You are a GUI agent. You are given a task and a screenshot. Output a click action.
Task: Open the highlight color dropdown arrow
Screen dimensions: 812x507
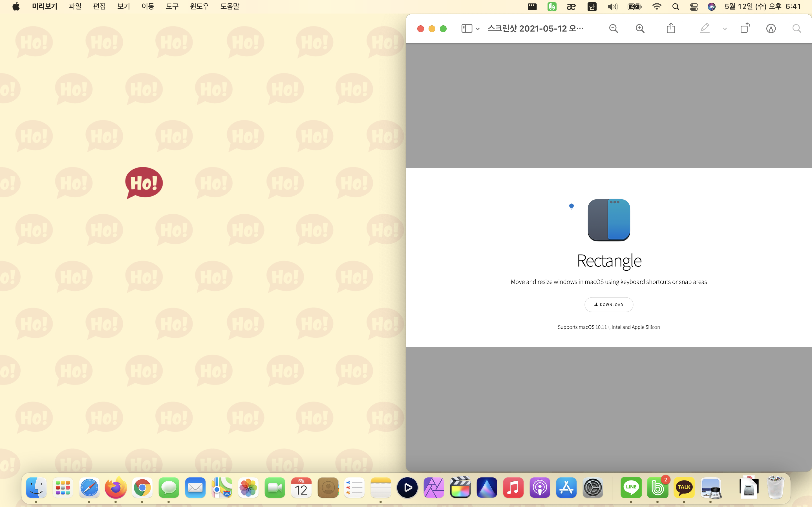(725, 29)
